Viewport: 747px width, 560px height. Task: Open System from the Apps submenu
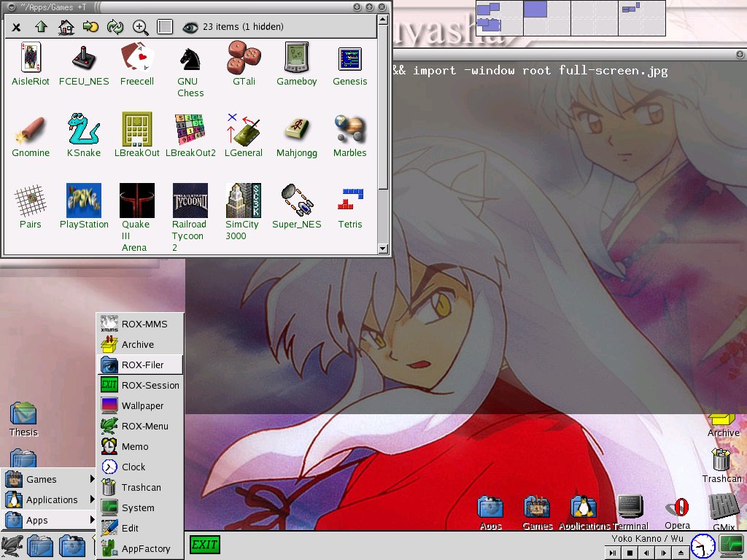point(140,508)
